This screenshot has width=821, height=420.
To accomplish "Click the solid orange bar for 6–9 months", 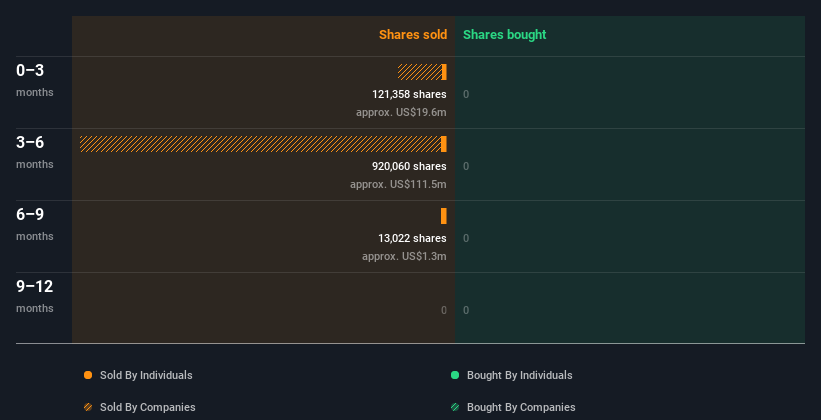I will (x=444, y=216).
